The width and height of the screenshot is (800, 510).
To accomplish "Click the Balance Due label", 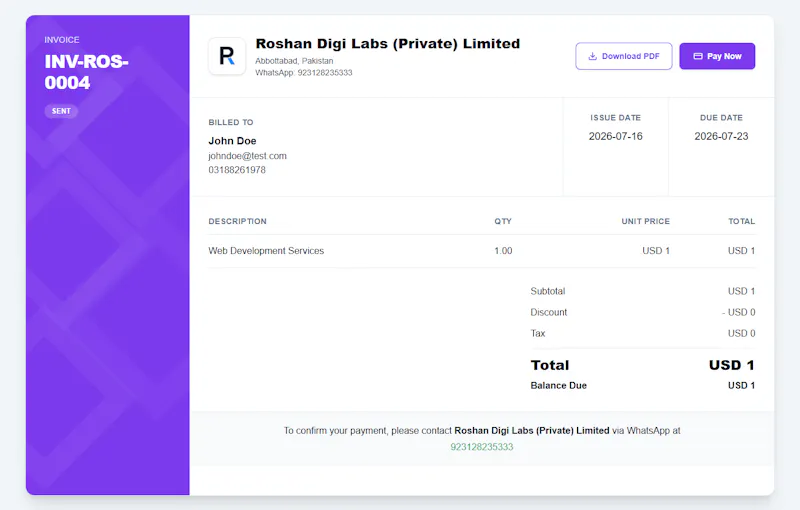I will click(559, 386).
